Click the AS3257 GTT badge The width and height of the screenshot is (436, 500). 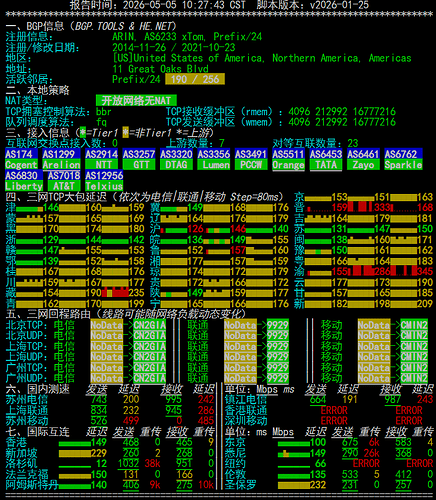(139, 159)
